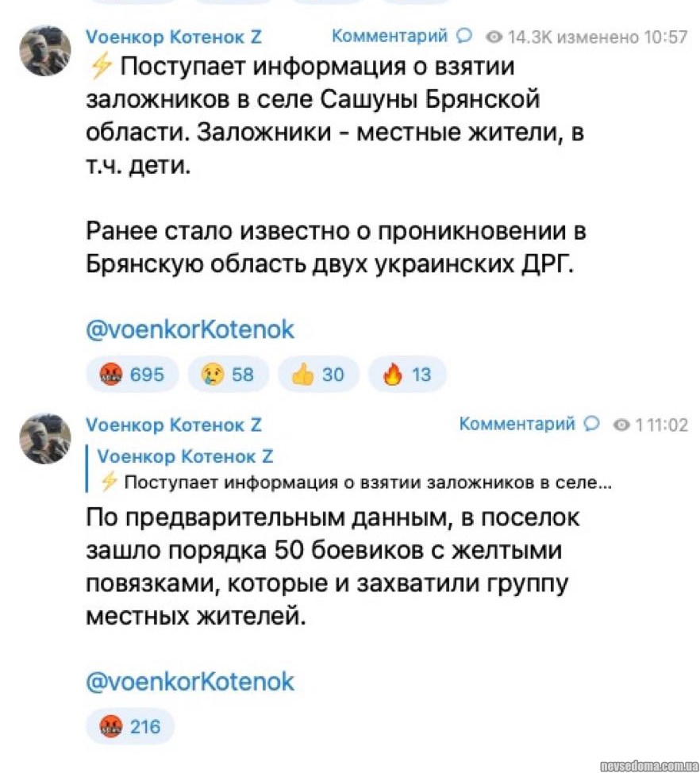Click the speech bubble icon on the 11:02 post
The width and height of the screenshot is (700, 773).
pos(592,425)
